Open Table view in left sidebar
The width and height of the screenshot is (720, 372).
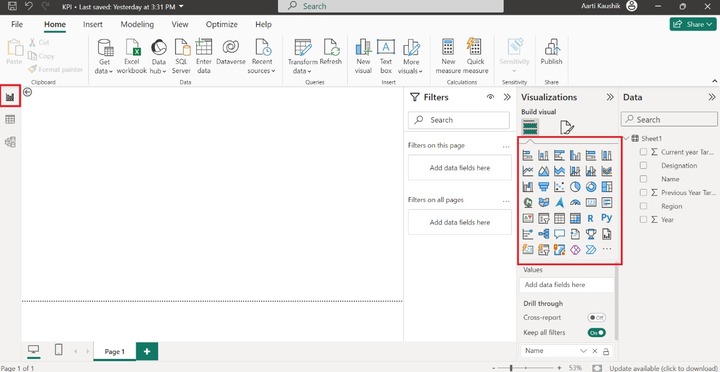[x=10, y=119]
